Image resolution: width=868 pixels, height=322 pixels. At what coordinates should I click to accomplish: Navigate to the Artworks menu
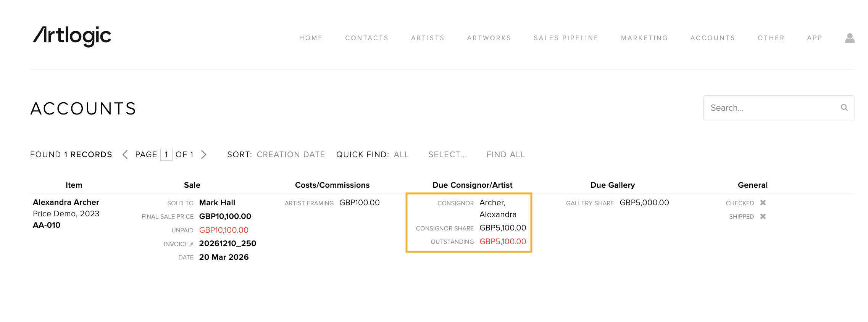point(489,38)
